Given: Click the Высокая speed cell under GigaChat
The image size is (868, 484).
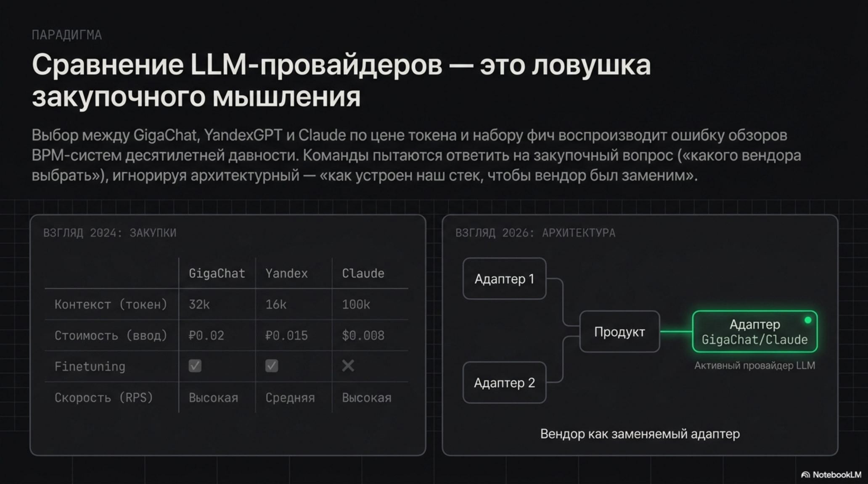Looking at the screenshot, I should point(213,397).
